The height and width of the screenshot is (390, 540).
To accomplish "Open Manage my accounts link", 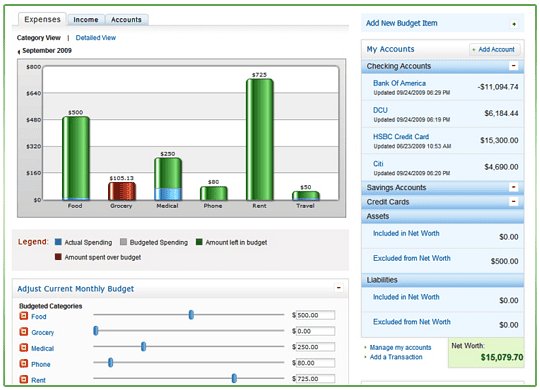I will [x=400, y=347].
